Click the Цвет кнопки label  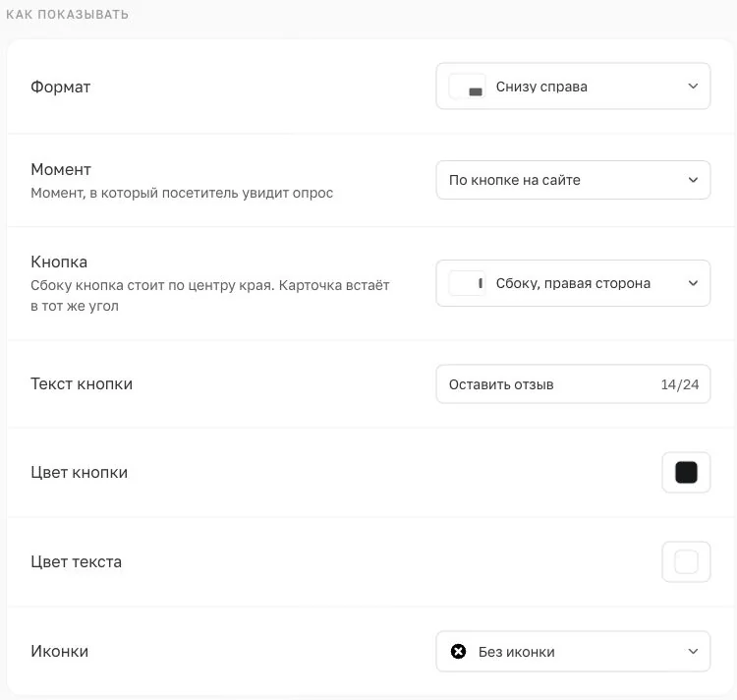(79, 473)
